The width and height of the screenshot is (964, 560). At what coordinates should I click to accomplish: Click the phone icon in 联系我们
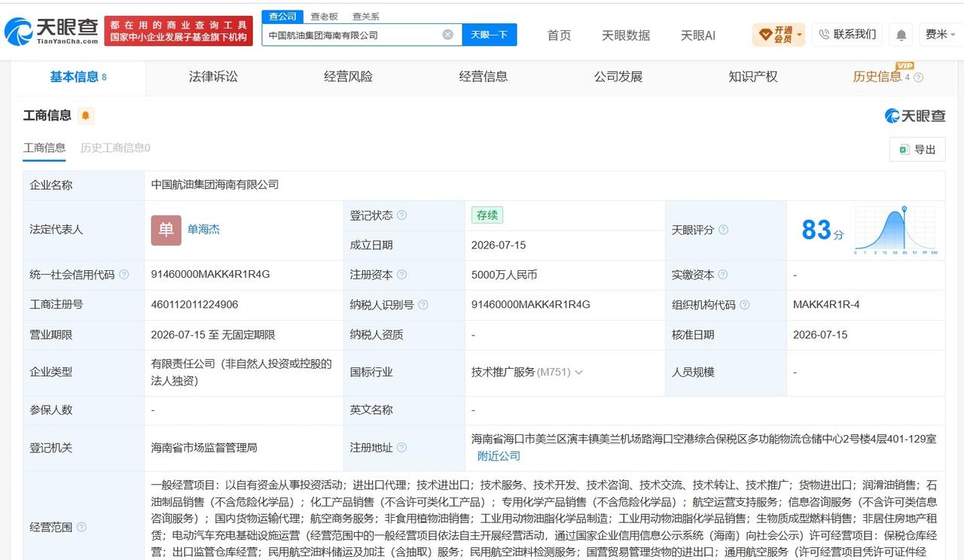824,35
